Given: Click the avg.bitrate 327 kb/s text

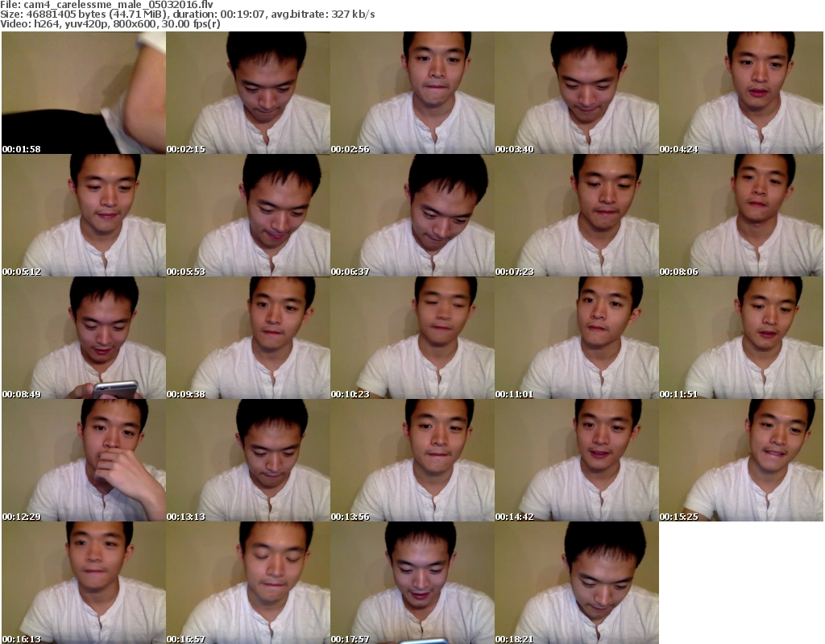Looking at the screenshot, I should pyautogui.click(x=323, y=15).
